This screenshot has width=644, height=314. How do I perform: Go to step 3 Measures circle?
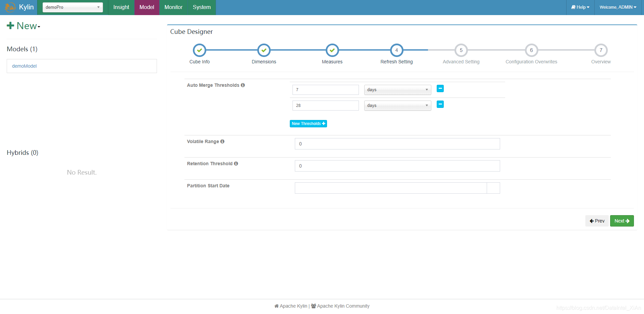(x=332, y=50)
